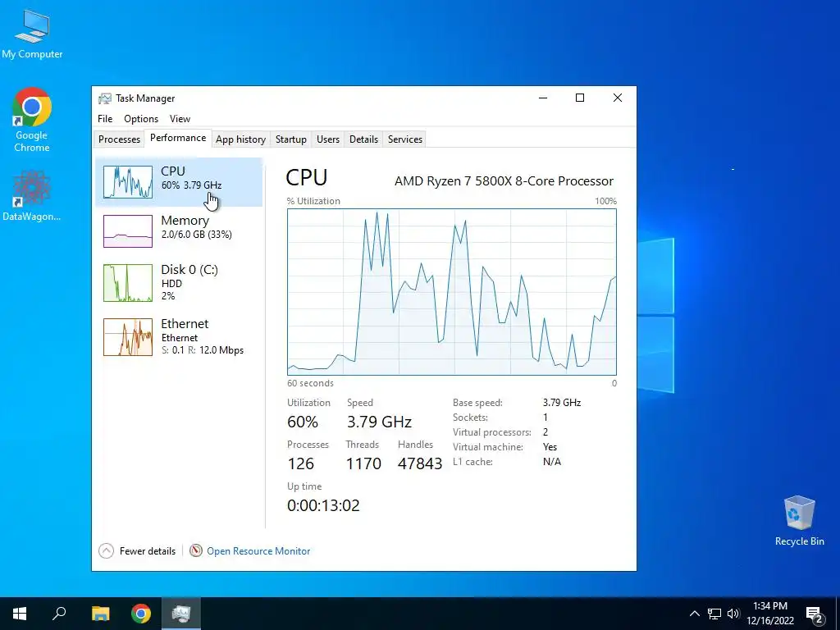This screenshot has width=840, height=630.
Task: Click the Windows Start button
Action: tap(20, 614)
